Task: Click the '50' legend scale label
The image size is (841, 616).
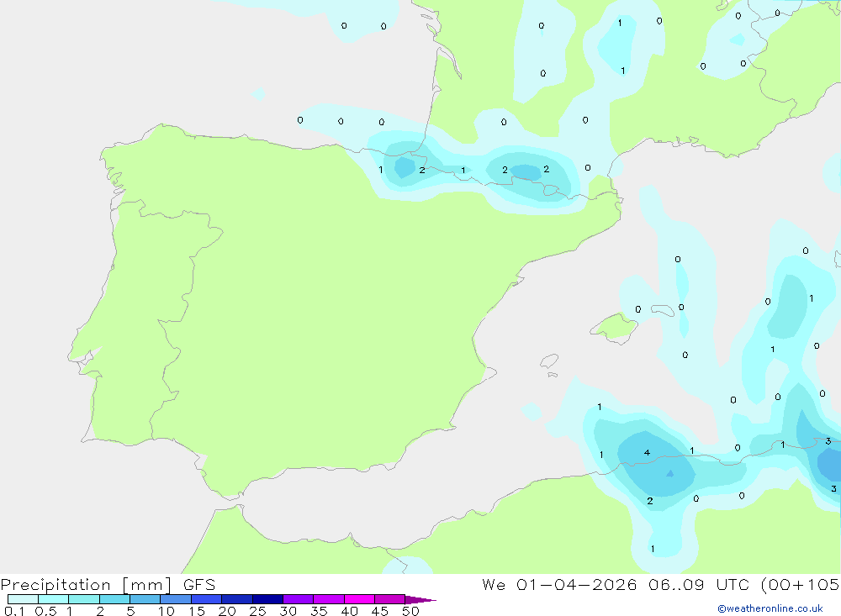Action: [x=410, y=611]
